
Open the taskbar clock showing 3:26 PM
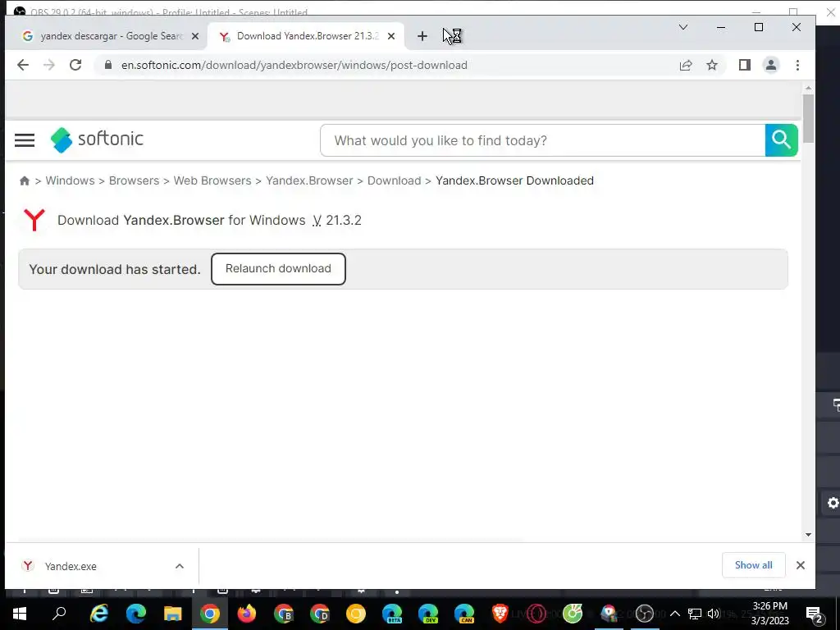[x=769, y=614]
